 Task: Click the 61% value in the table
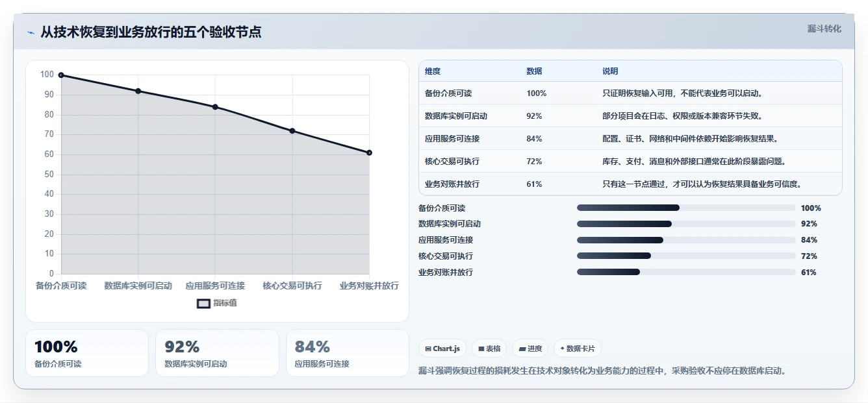[x=534, y=184]
